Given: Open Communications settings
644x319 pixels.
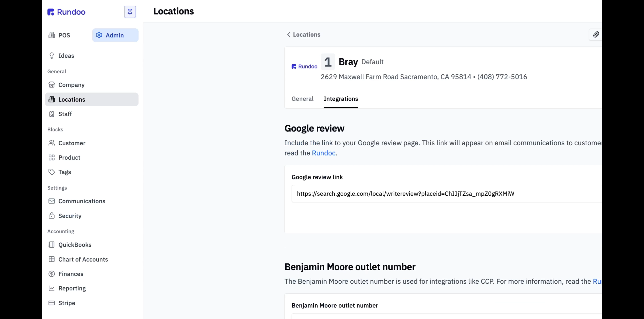Looking at the screenshot, I should click(92, 201).
